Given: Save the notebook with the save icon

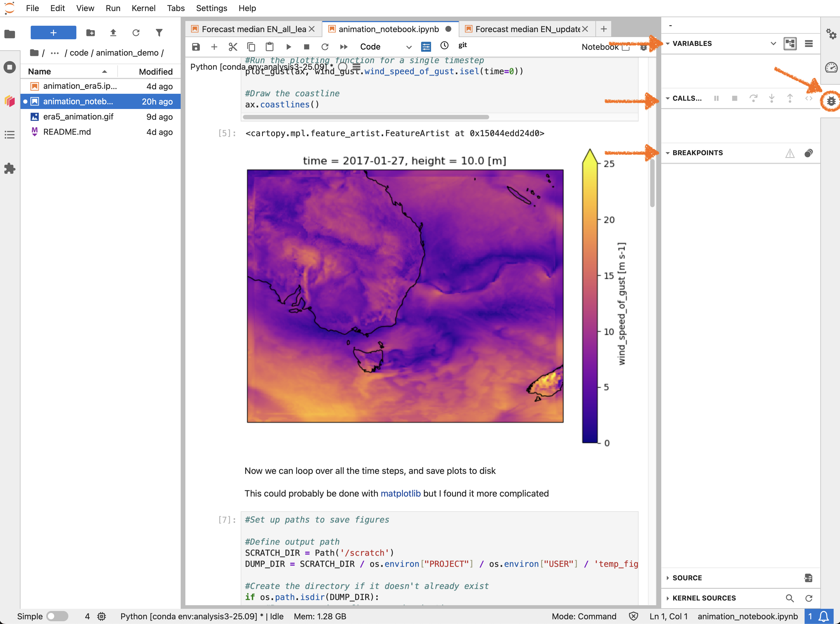Looking at the screenshot, I should point(196,47).
